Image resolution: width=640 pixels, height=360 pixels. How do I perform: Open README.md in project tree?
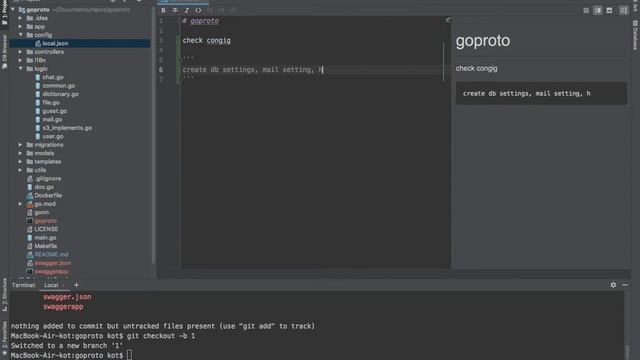tap(51, 254)
